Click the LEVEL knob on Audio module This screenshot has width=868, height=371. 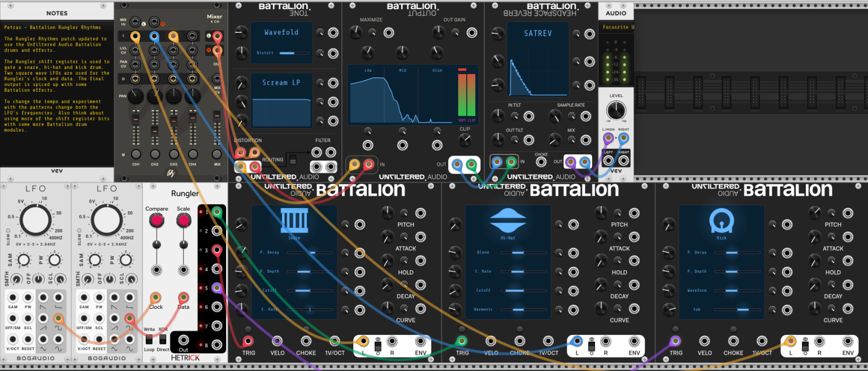616,110
